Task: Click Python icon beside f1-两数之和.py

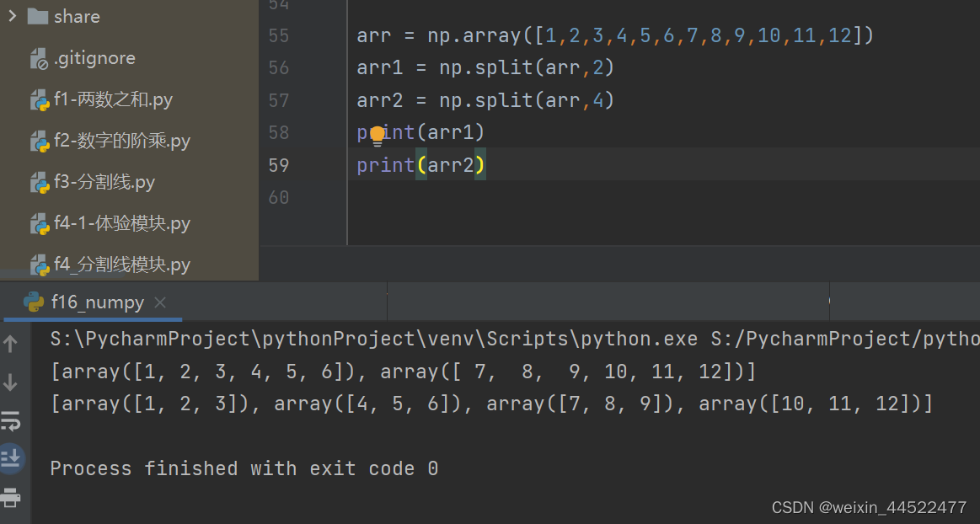Action: pyautogui.click(x=40, y=100)
